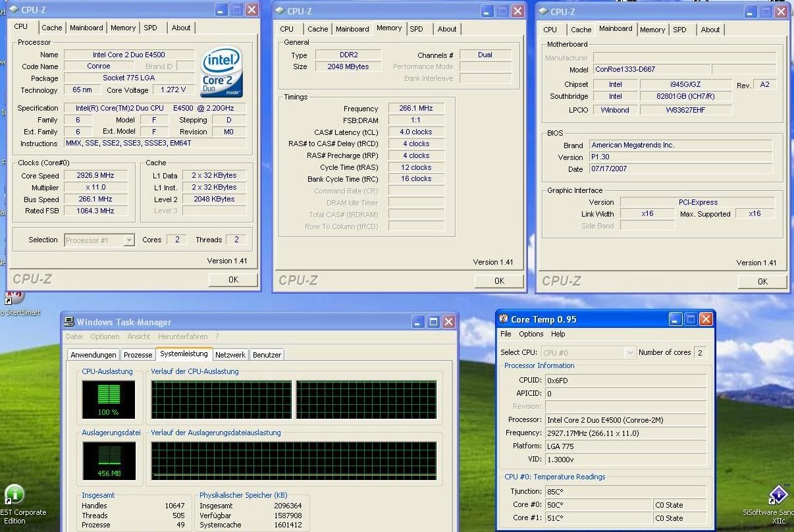Screen dimensions: 794x532
Task: Click the Windows Task-Manager title bar icon
Action: pos(69,322)
